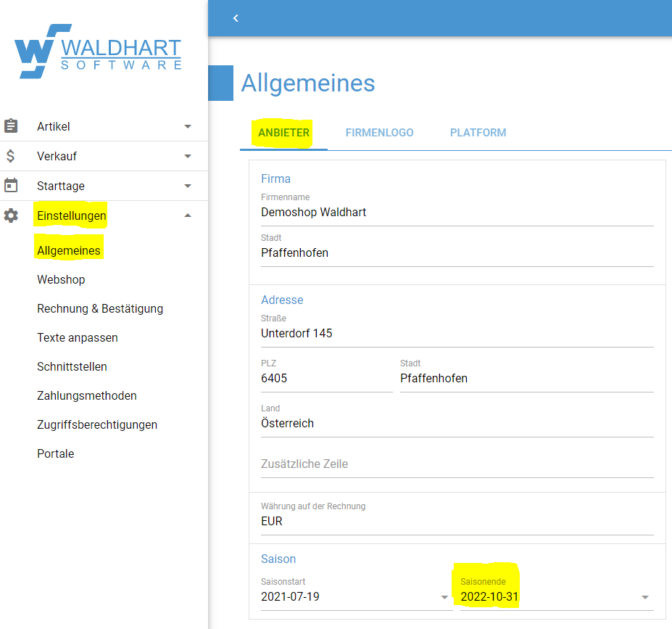This screenshot has width=672, height=629.
Task: Click the Artikel clipboard icon
Action: pos(11,126)
